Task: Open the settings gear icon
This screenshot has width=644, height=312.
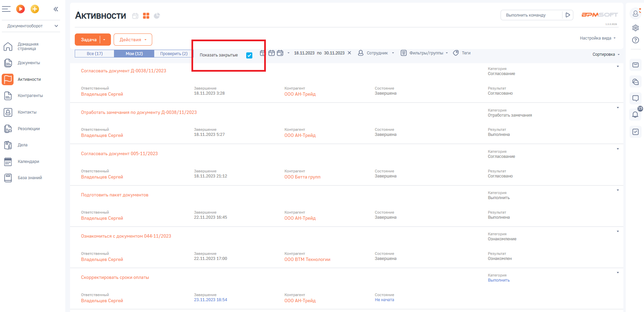Action: (636, 28)
